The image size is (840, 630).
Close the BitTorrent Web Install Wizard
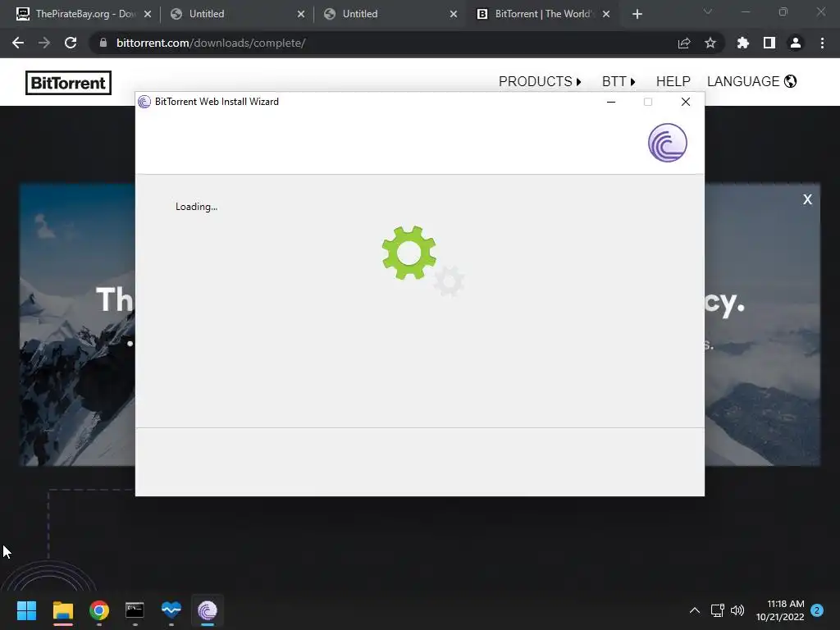(685, 102)
